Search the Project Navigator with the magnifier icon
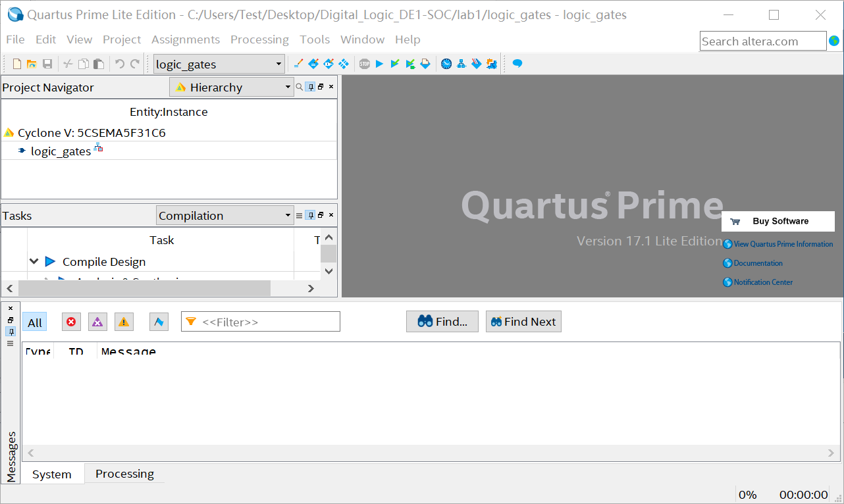The image size is (844, 504). (x=299, y=87)
